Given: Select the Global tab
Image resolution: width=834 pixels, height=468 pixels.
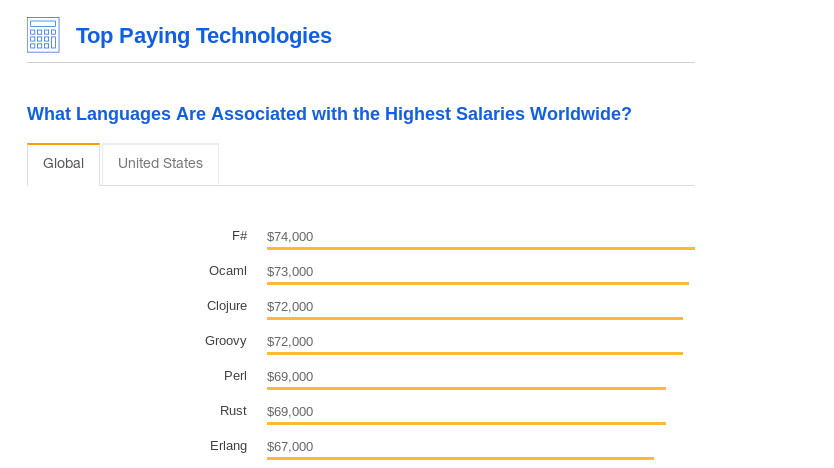Looking at the screenshot, I should tap(63, 164).
